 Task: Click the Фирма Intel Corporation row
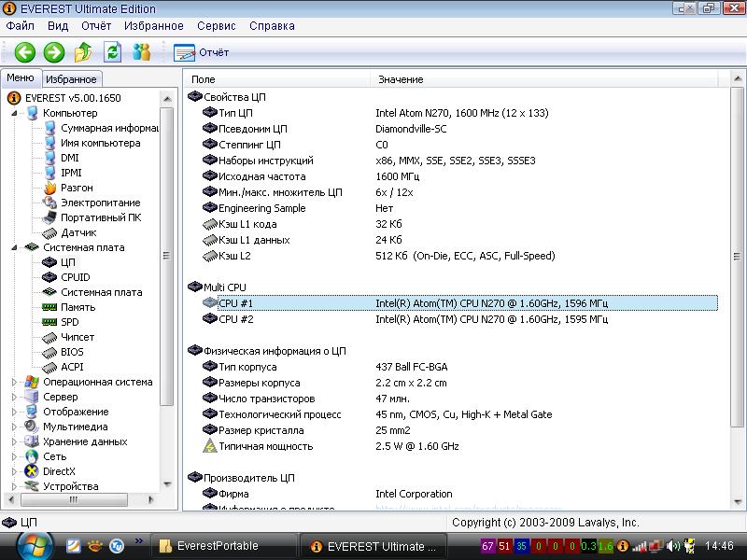tap(459, 495)
